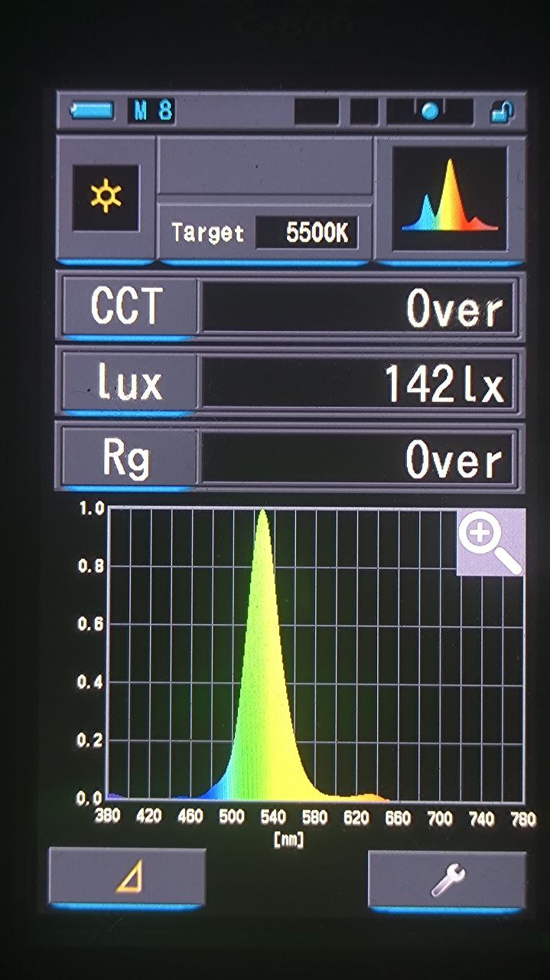Tap the battery level indicator
Screen dimensions: 550x980
point(92,111)
